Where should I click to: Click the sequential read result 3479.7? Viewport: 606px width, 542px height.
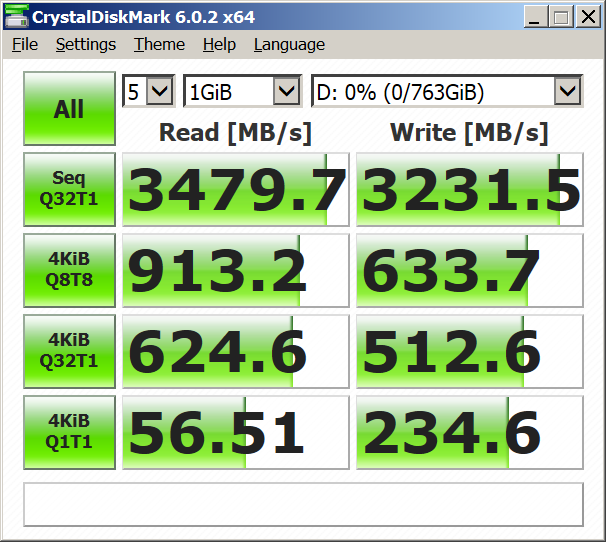point(236,189)
